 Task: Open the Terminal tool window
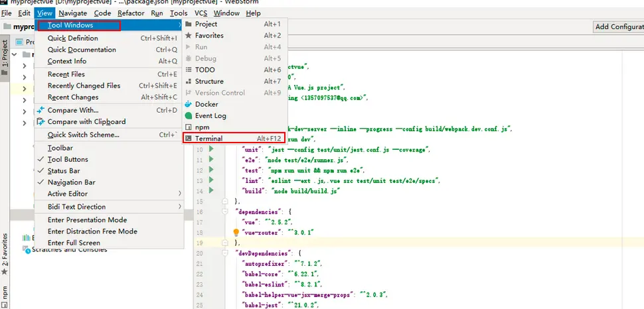pos(234,139)
